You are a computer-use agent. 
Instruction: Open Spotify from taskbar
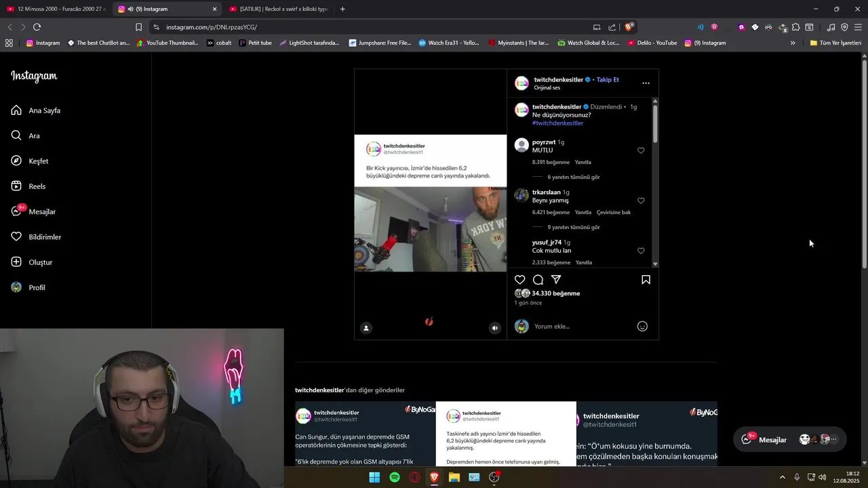click(395, 477)
